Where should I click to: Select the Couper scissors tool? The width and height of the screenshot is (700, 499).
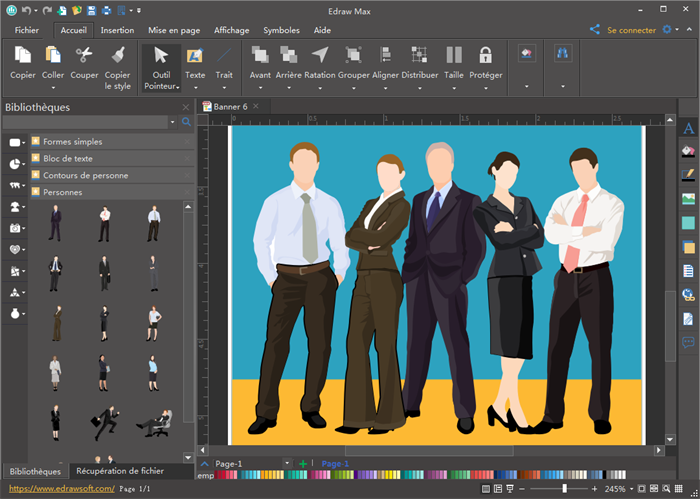(x=84, y=56)
